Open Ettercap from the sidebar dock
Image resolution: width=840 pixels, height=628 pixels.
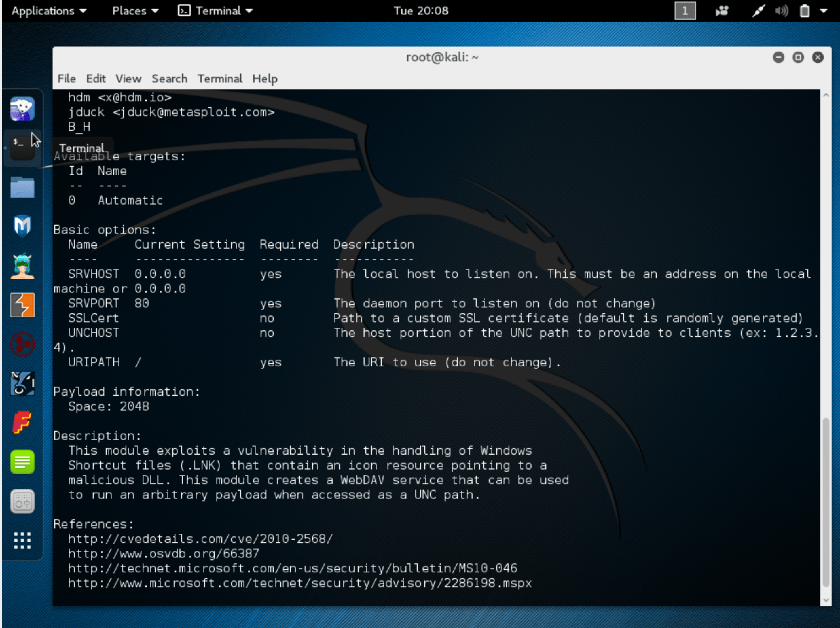[22, 383]
